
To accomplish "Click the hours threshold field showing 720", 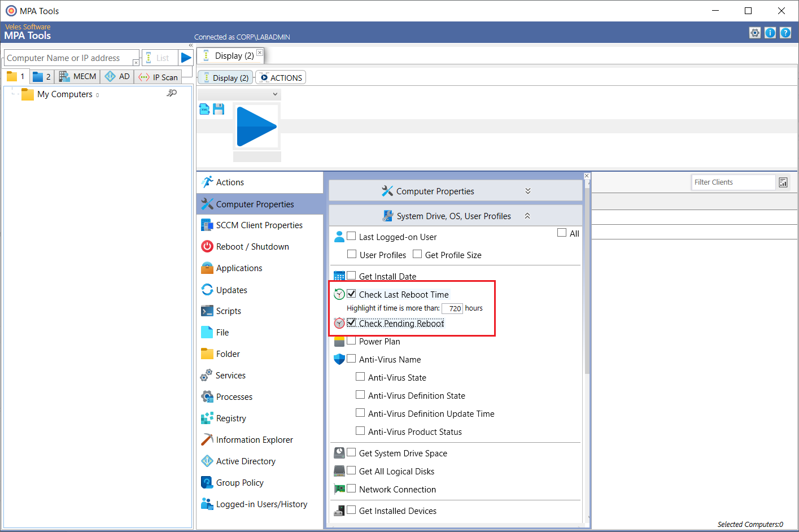I will [x=452, y=308].
